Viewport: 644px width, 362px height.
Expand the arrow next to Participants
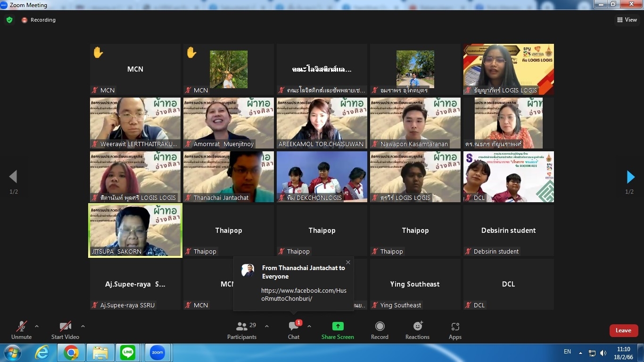(x=267, y=326)
